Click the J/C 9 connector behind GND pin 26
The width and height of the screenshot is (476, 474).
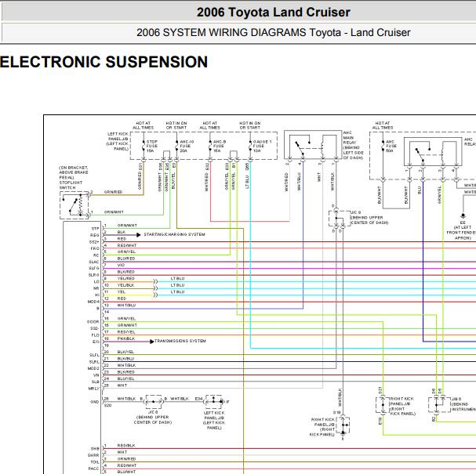pos(154,401)
